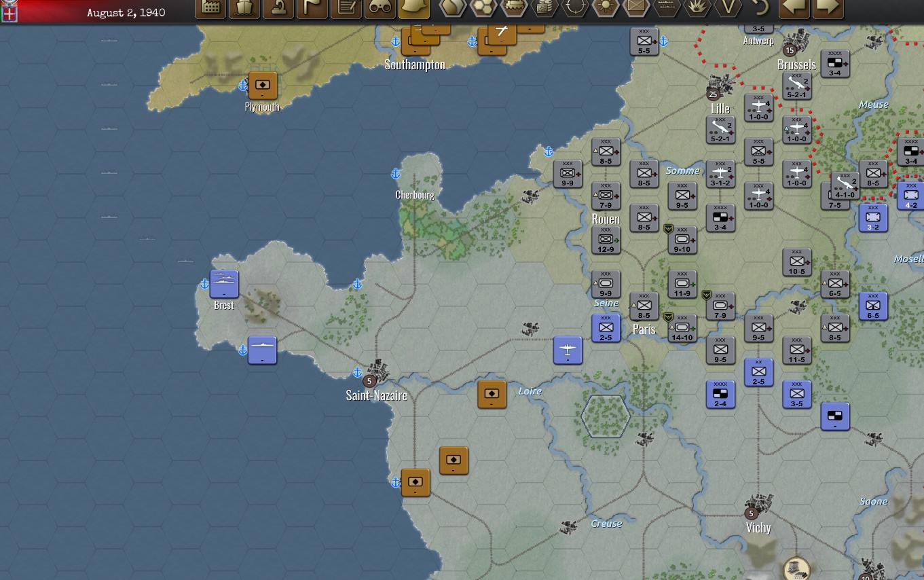Select the gray 3-4 headquarters near Brussels

coord(835,63)
